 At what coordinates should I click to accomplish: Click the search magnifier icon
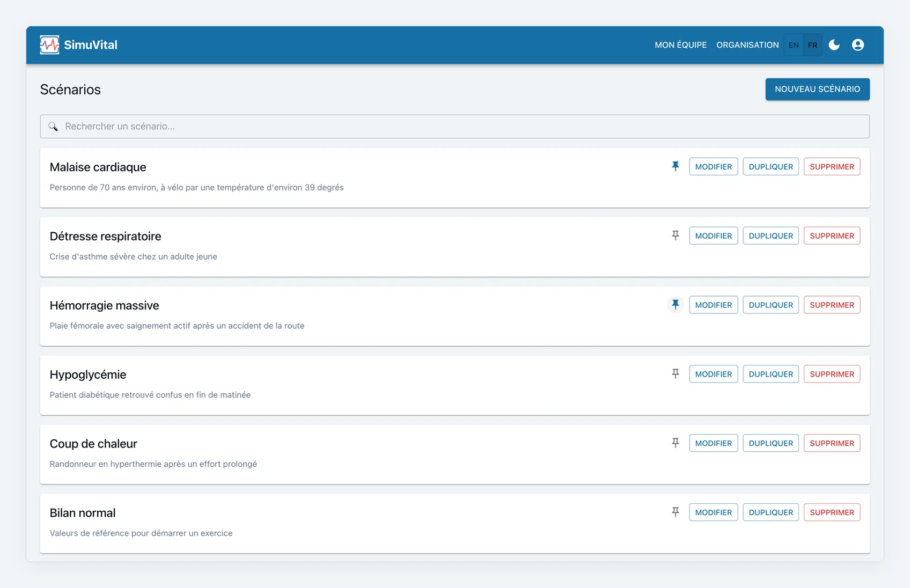point(53,127)
